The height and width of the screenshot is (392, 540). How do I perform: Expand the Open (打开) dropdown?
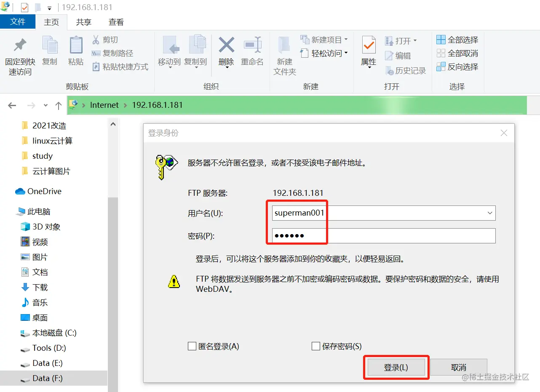[415, 40]
